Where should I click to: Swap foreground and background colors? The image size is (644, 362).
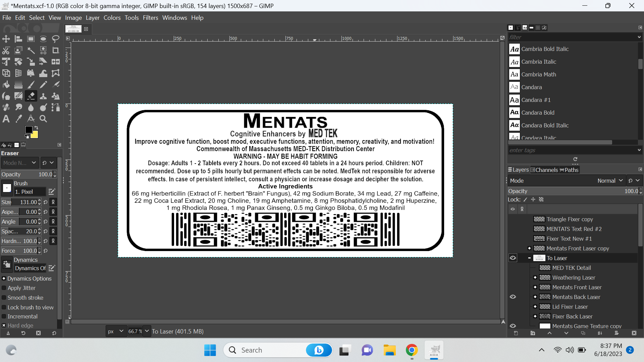[x=36, y=128]
